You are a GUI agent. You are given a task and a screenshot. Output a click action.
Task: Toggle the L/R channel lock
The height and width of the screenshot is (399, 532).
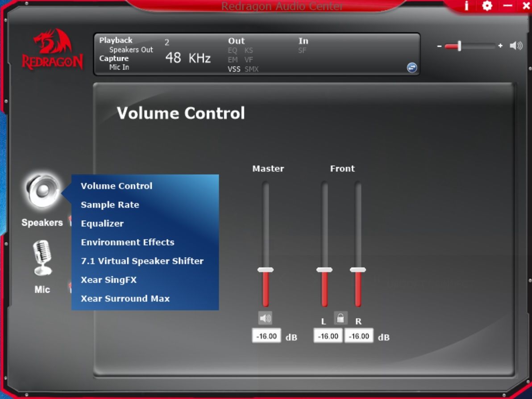341,318
